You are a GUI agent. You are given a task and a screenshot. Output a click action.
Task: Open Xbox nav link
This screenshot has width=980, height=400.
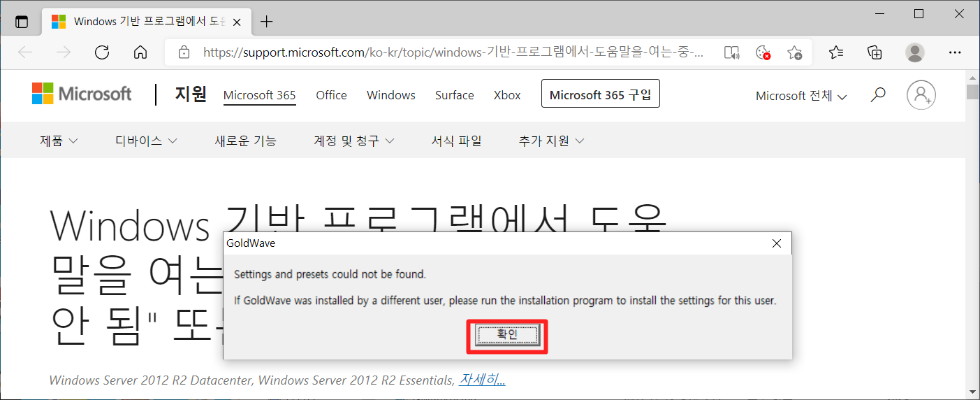pos(507,95)
